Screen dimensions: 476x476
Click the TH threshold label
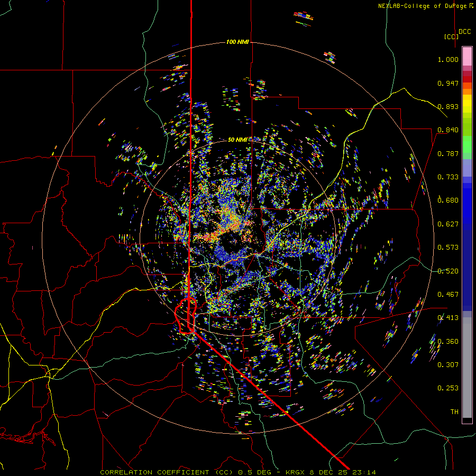454,412
